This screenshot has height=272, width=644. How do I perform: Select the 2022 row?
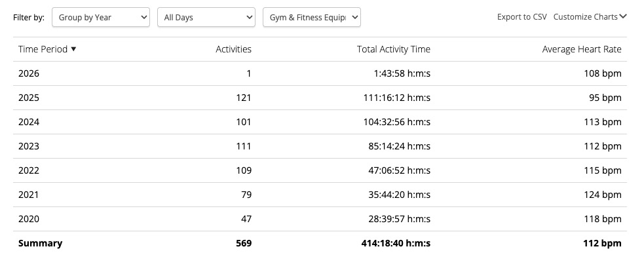coord(29,170)
